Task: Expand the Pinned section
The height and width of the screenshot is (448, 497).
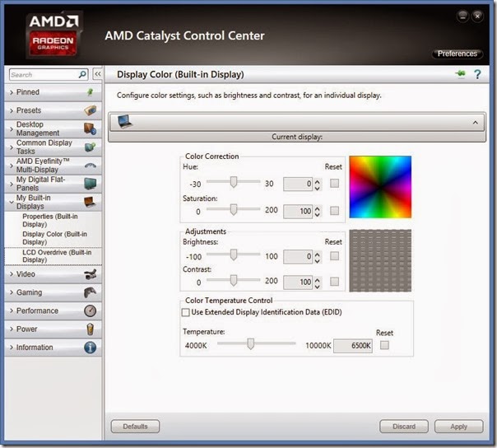Action: (12, 92)
